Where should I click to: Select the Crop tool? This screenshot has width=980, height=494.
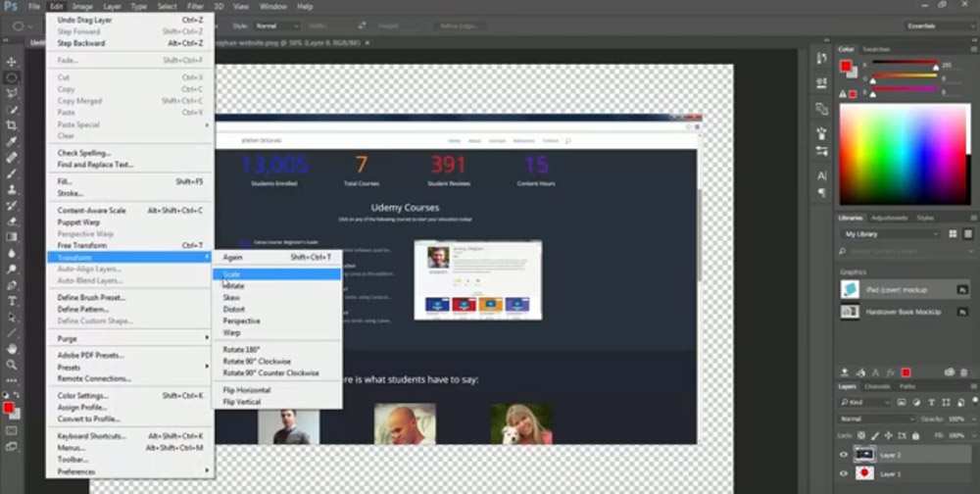[x=12, y=125]
